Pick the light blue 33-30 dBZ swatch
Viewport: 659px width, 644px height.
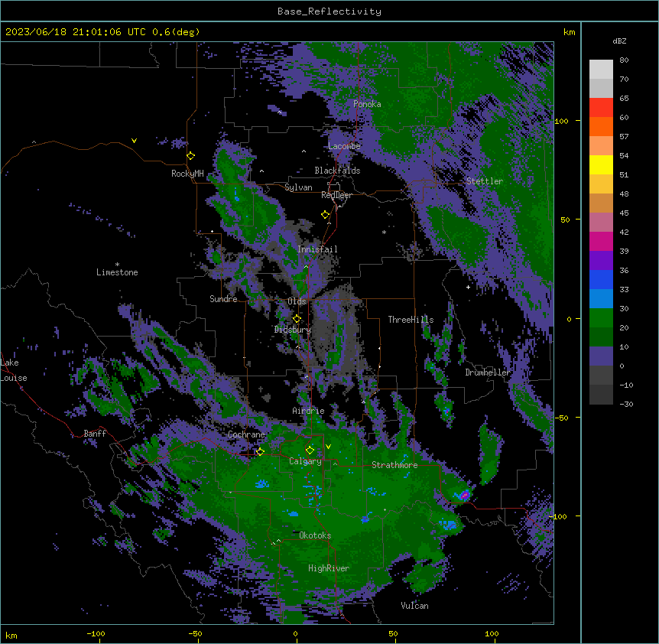(x=601, y=299)
